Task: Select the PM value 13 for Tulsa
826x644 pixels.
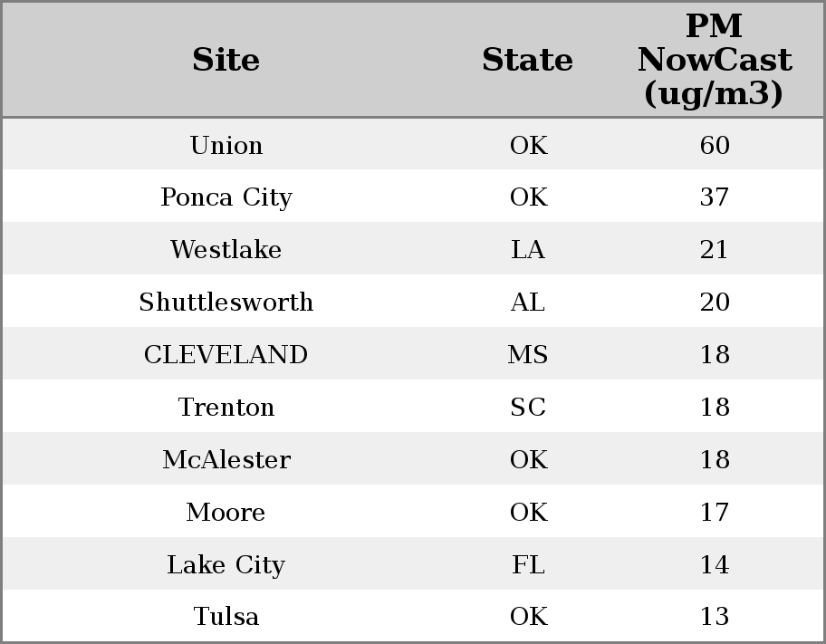Action: pos(715,616)
